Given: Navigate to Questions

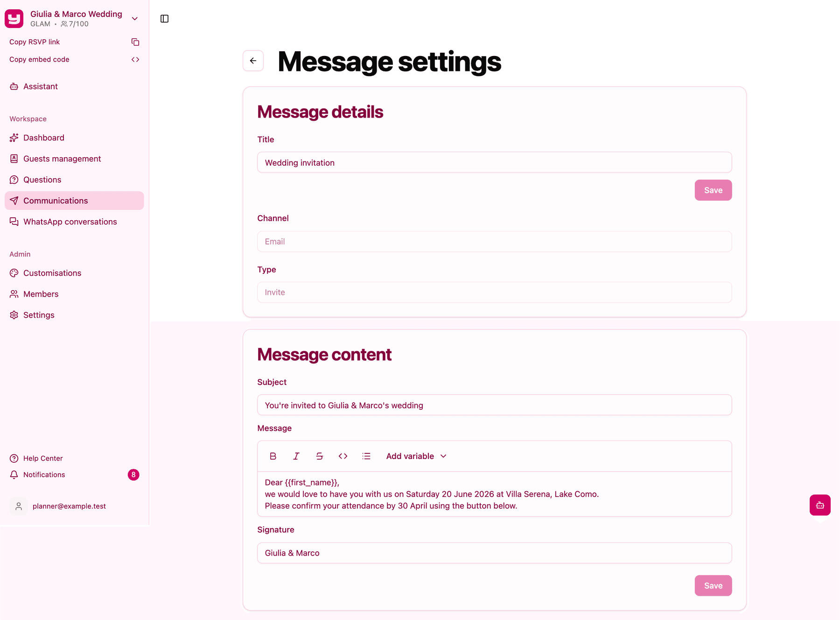Looking at the screenshot, I should point(74,180).
